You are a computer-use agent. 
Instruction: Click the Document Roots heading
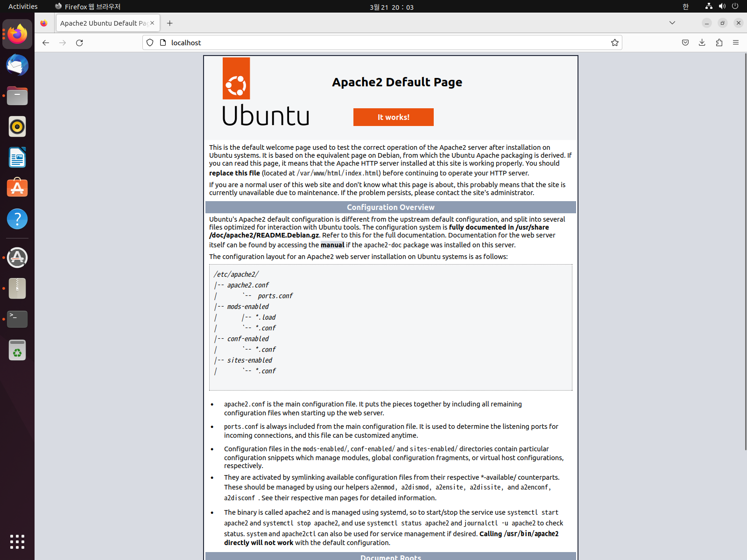[x=391, y=557]
